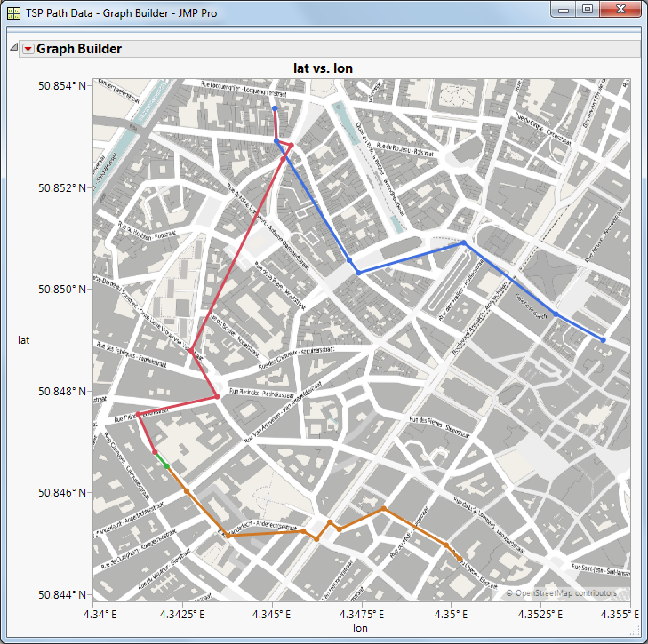Click the 4.3525° E longitude tick label
The height and width of the screenshot is (644, 648).
tap(540, 615)
